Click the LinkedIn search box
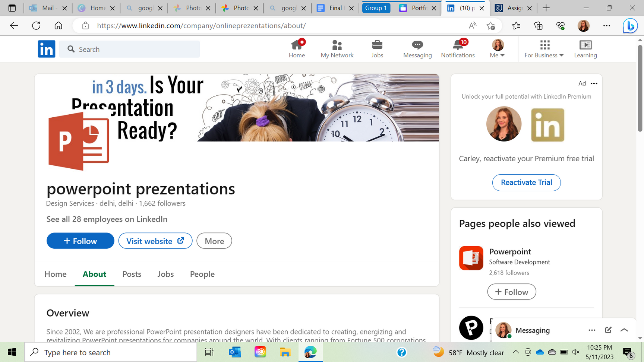 tap(129, 49)
